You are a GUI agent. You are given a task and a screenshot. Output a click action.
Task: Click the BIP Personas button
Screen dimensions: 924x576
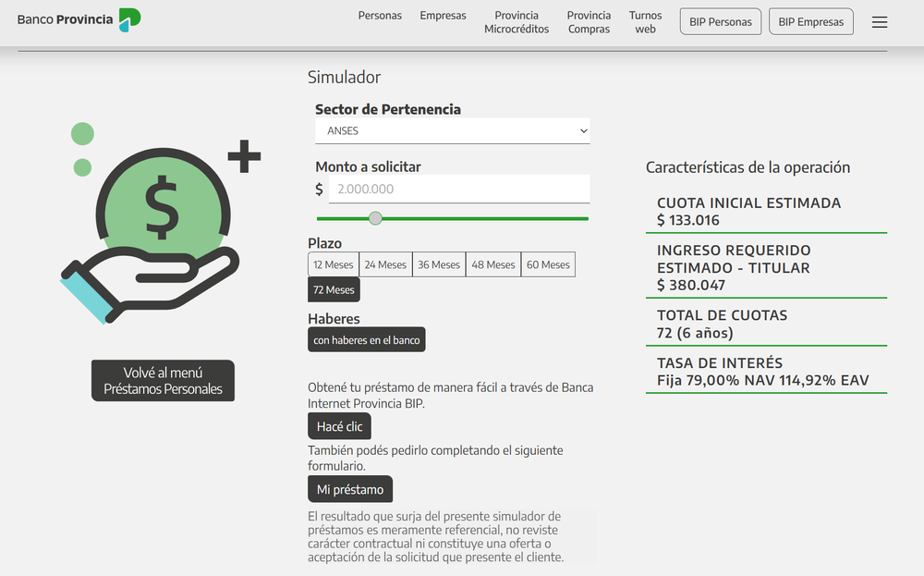coord(720,20)
